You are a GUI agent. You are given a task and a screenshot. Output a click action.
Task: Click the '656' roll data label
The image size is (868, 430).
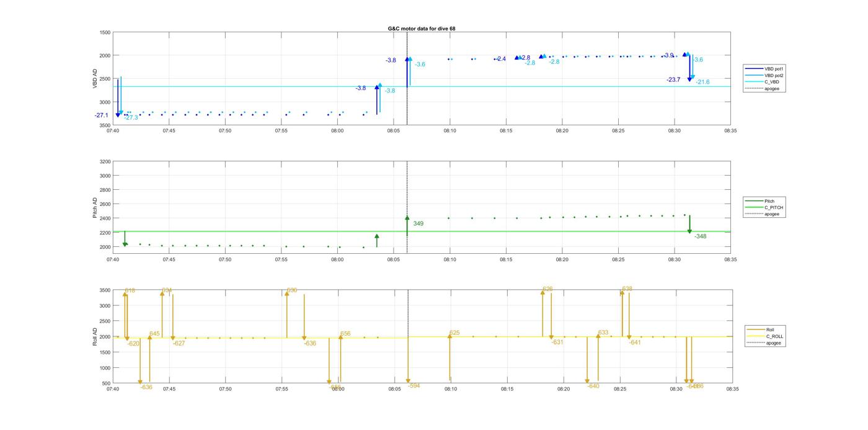345,334
